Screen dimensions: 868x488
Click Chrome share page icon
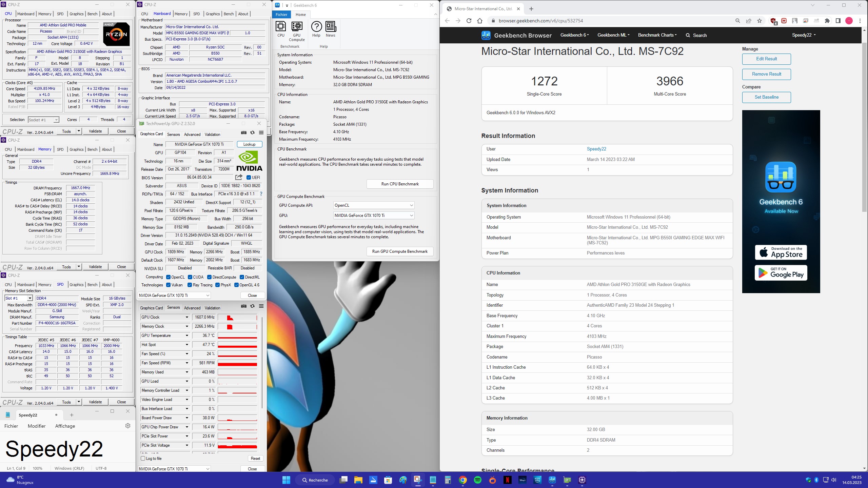[749, 21]
